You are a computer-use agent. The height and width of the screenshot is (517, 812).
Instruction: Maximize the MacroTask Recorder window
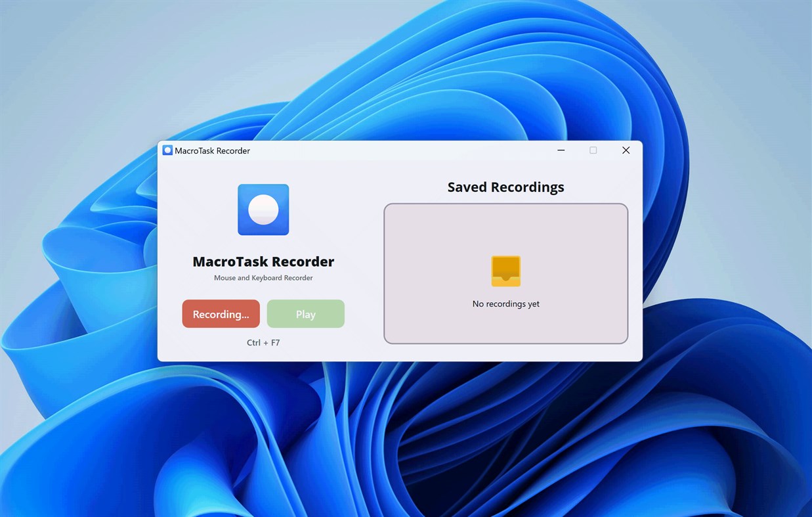[x=593, y=150]
